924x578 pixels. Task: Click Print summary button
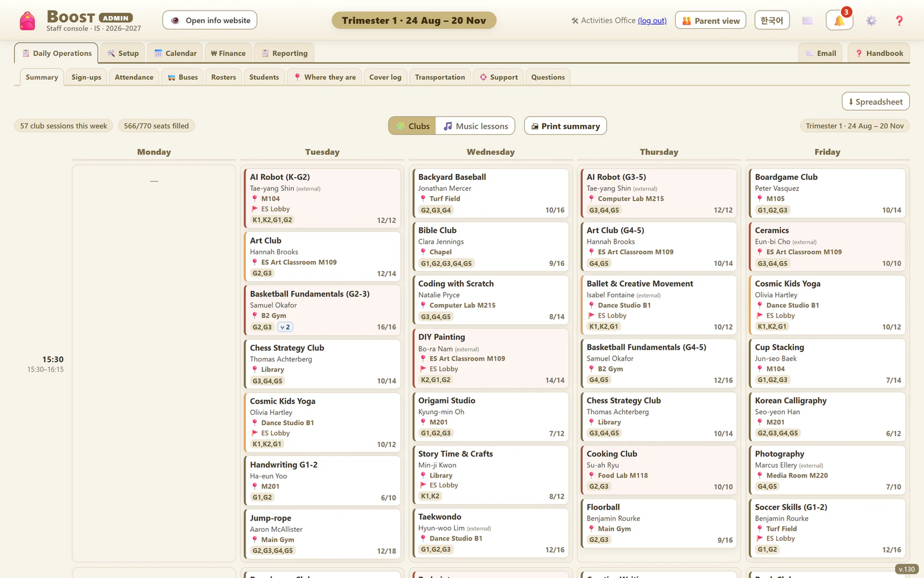click(565, 126)
